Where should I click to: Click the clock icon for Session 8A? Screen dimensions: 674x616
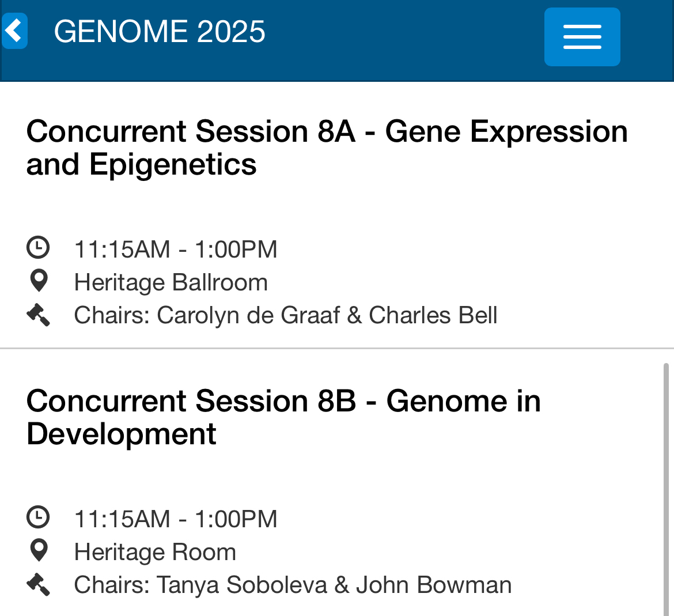pos(39,248)
